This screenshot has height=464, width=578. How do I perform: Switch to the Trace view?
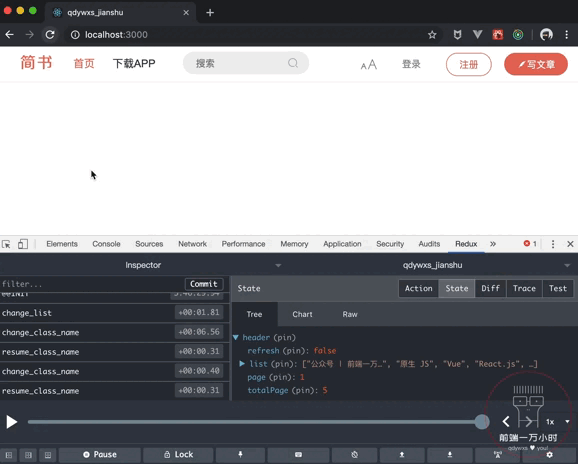(x=524, y=289)
